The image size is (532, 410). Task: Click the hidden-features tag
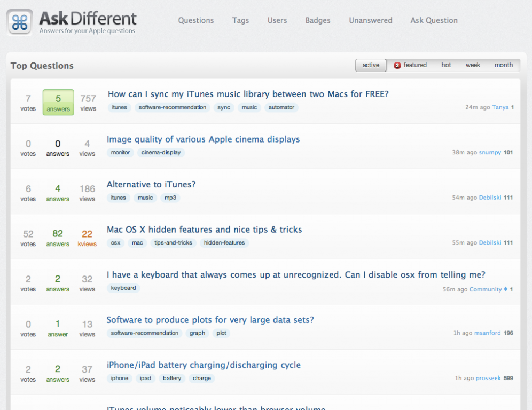224,243
